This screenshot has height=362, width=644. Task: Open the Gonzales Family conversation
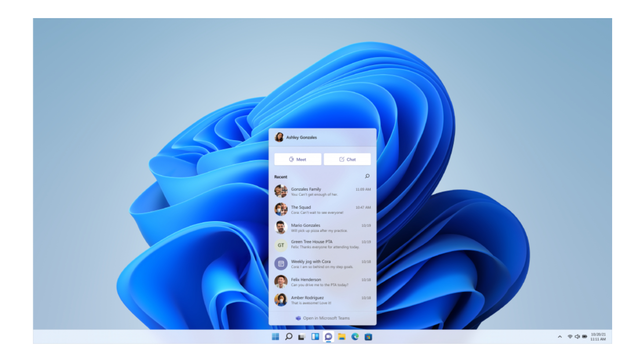click(x=322, y=191)
